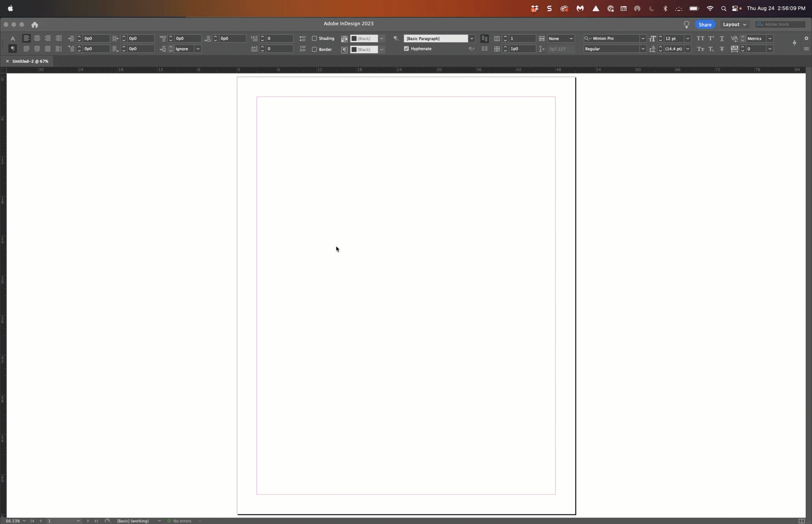Uncheck the Hyphenate checkbox
The height and width of the screenshot is (524, 812).
406,49
